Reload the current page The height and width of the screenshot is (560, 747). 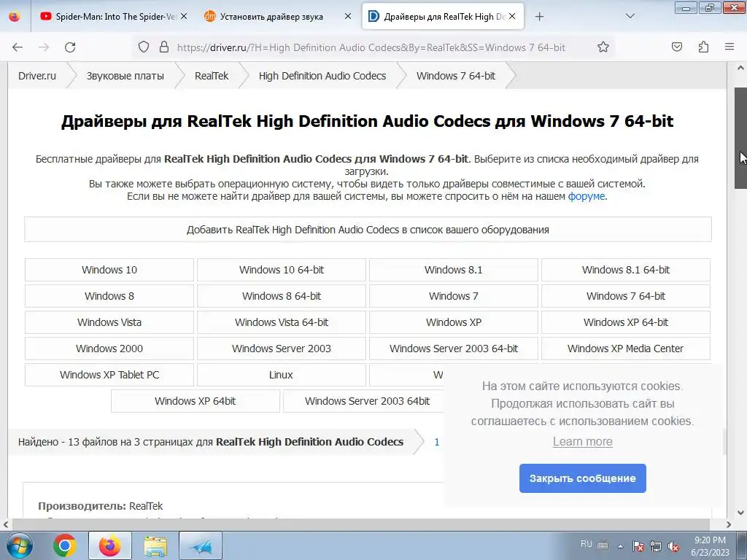pyautogui.click(x=70, y=47)
